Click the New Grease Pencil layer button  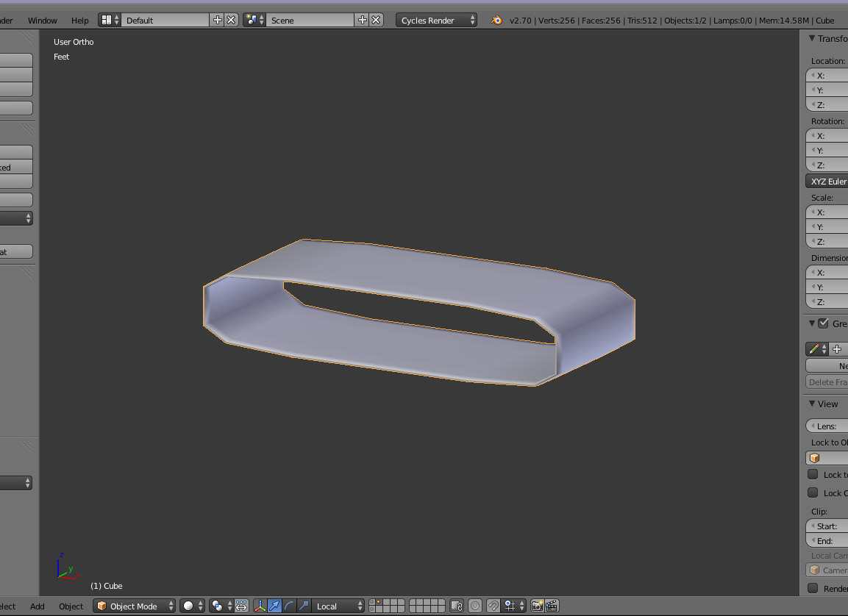[827, 366]
